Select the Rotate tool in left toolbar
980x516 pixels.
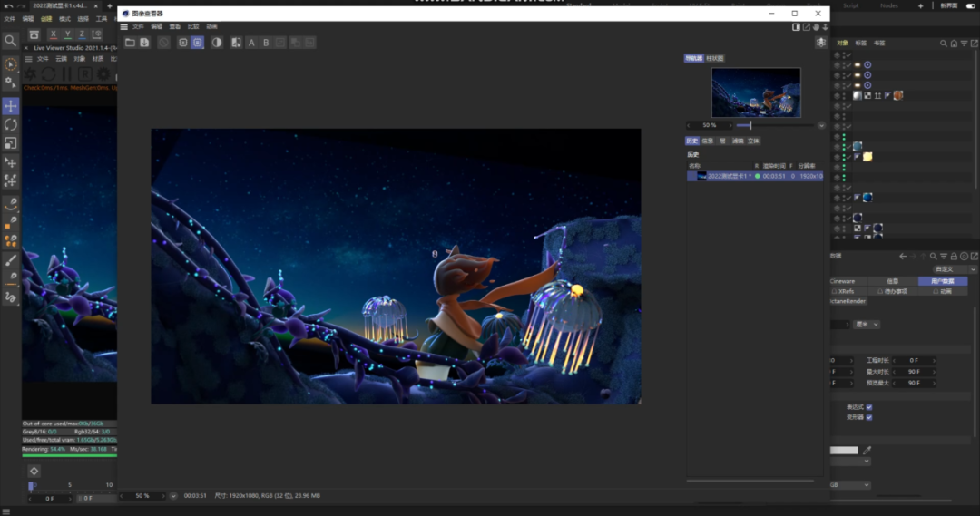[11, 125]
